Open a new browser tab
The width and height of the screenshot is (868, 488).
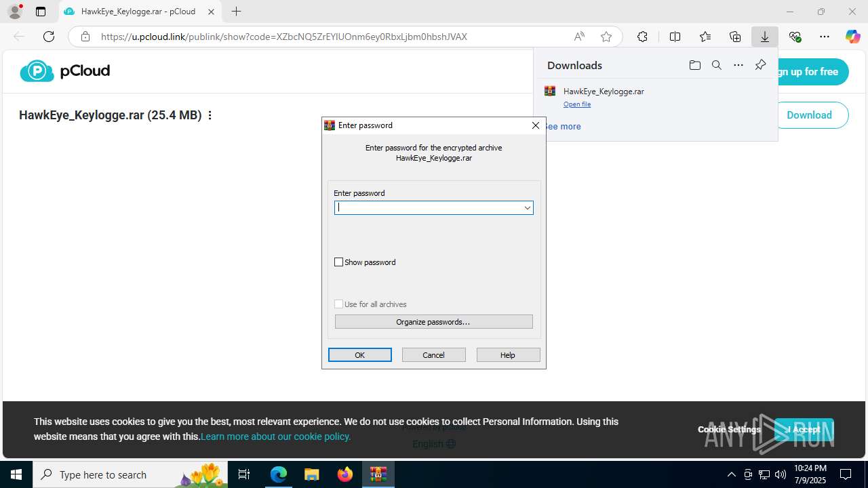point(236,12)
